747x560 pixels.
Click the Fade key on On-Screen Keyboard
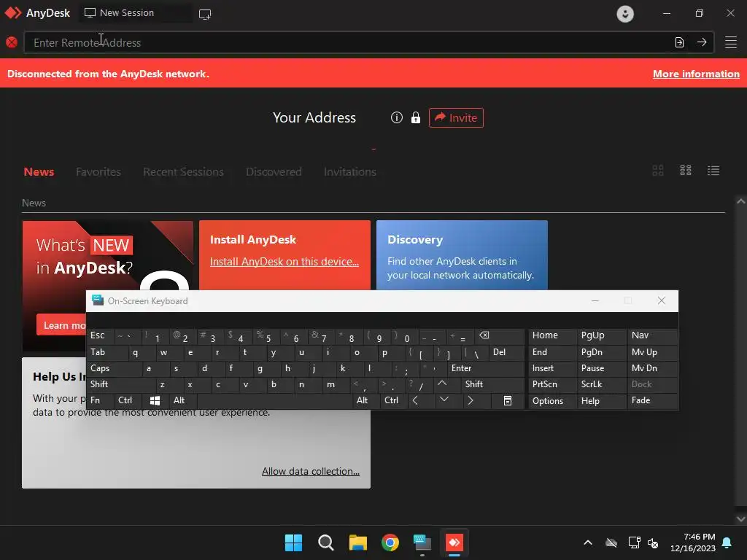click(652, 400)
